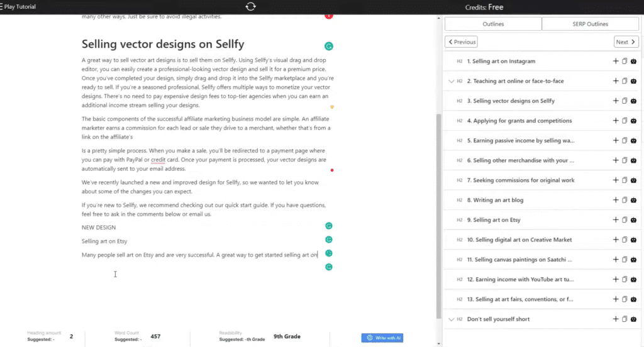Open the Play Tutorial menu

point(18,6)
